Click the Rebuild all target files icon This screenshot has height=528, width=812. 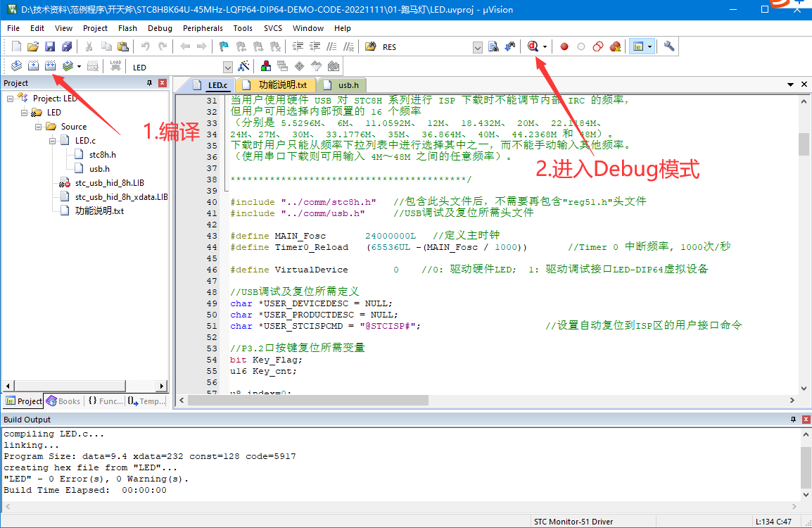click(x=50, y=66)
